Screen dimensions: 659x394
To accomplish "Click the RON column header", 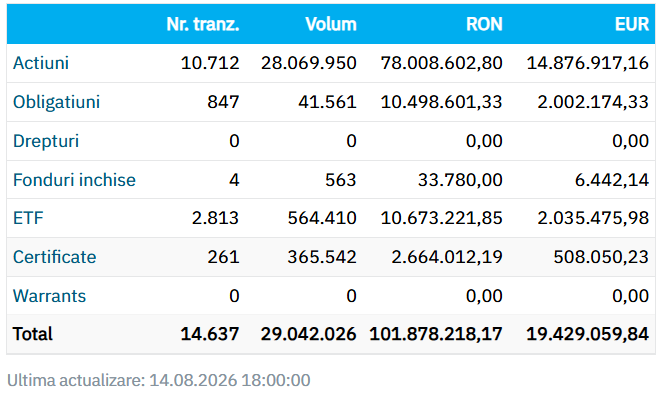I will (x=484, y=24).
